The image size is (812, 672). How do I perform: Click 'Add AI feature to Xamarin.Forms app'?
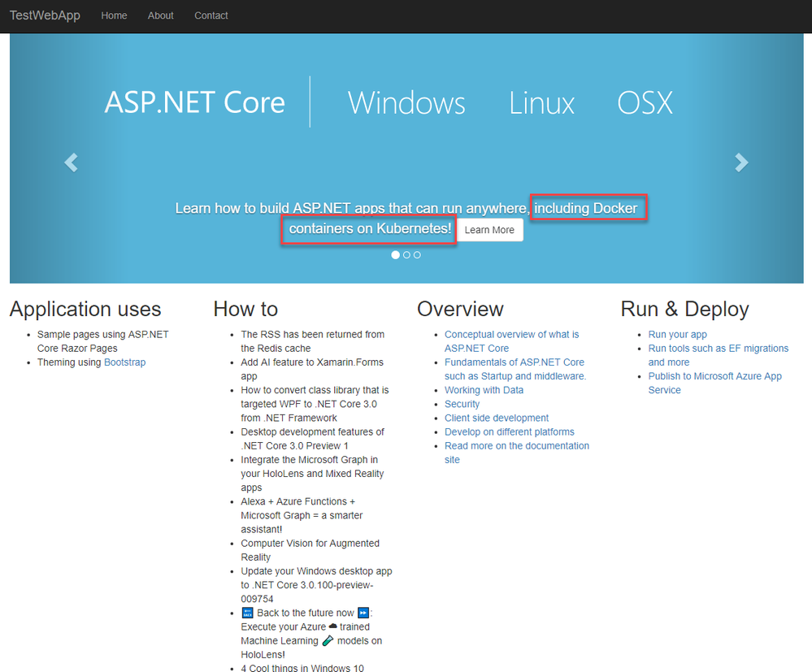(312, 369)
